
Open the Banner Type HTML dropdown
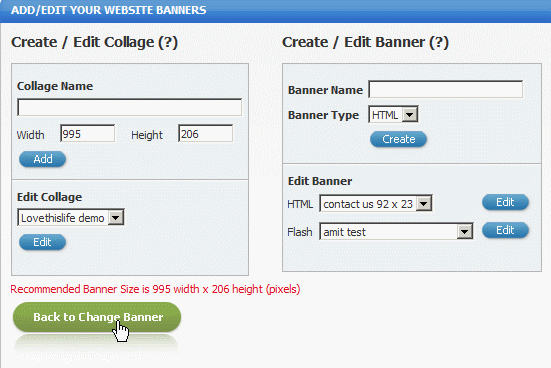(x=393, y=114)
